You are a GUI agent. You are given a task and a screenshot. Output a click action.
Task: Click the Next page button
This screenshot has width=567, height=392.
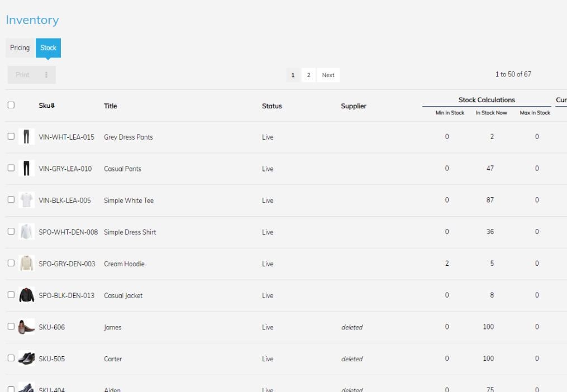[328, 75]
